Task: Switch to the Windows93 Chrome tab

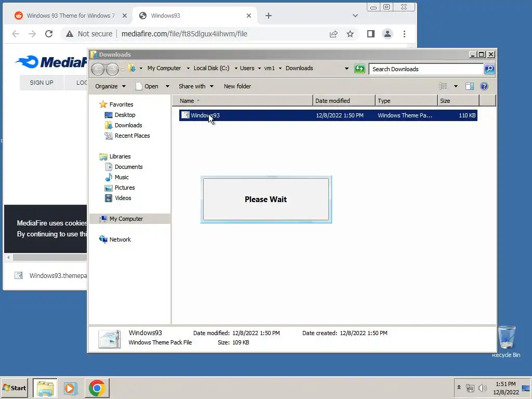Action: point(195,16)
